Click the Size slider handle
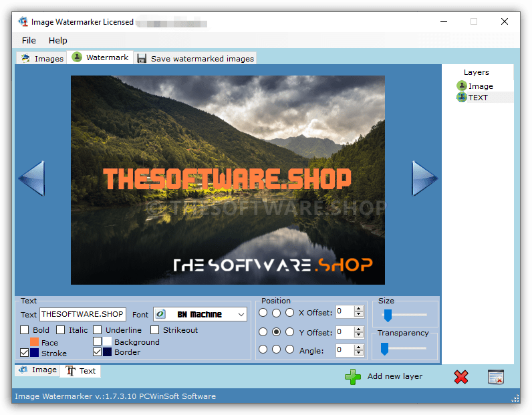This screenshot has height=415, width=532. [388, 315]
